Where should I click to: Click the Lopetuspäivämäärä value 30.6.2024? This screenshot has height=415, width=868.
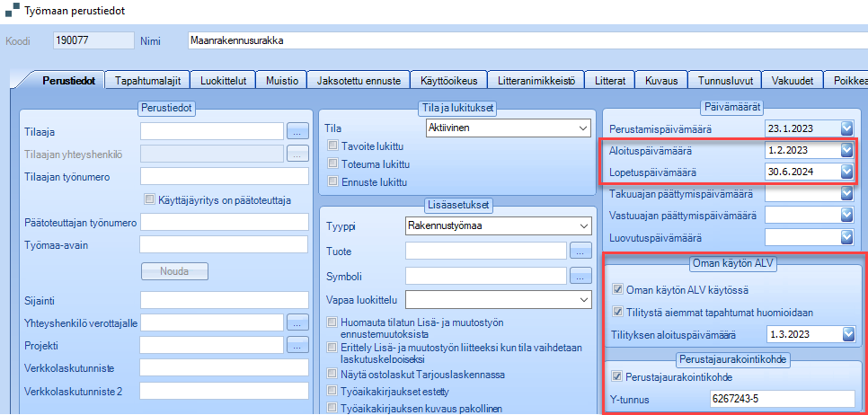tap(792, 172)
